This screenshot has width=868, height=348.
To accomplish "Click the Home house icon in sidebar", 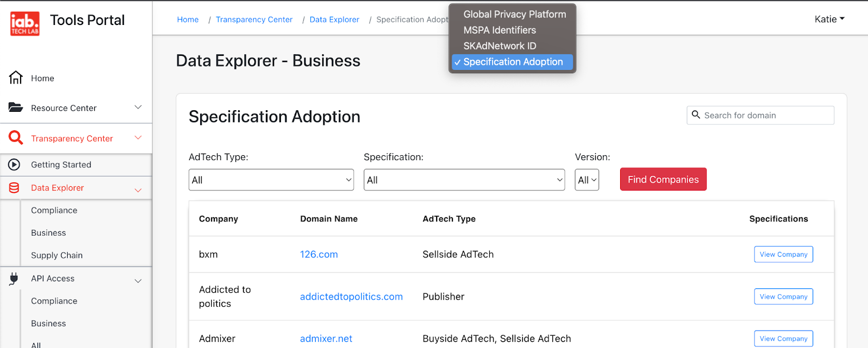I will [16, 78].
